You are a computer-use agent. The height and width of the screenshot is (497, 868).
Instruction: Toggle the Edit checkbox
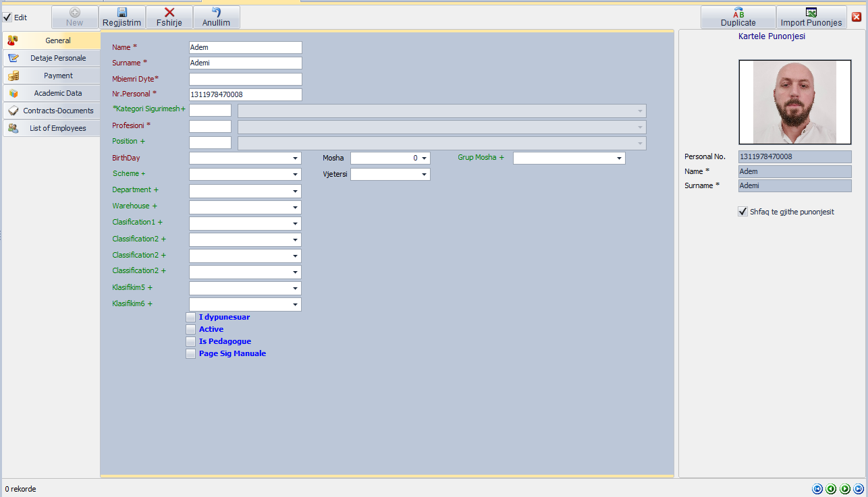(7, 18)
